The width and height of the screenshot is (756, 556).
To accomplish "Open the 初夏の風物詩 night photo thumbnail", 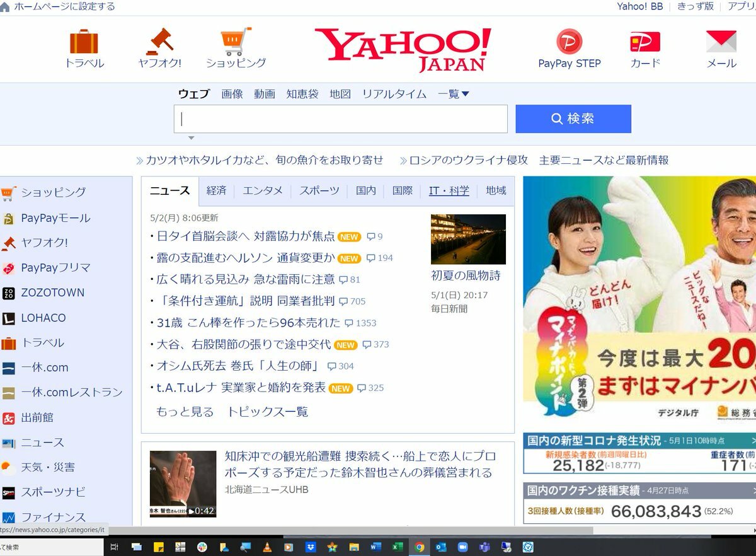I will [x=468, y=239].
